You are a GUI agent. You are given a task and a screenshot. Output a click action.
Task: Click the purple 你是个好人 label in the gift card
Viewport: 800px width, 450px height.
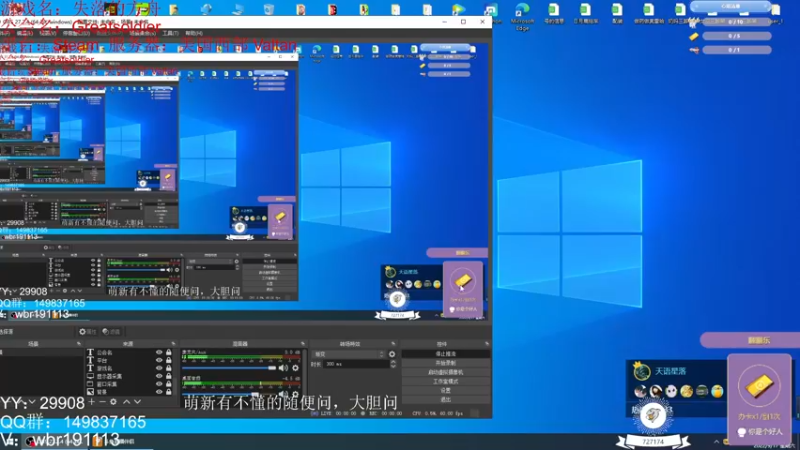(764, 432)
